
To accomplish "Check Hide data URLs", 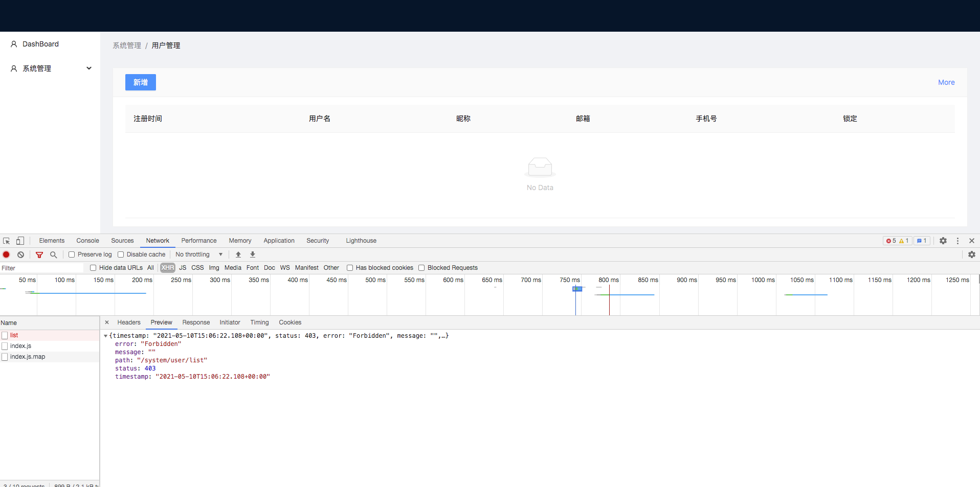I will click(93, 268).
